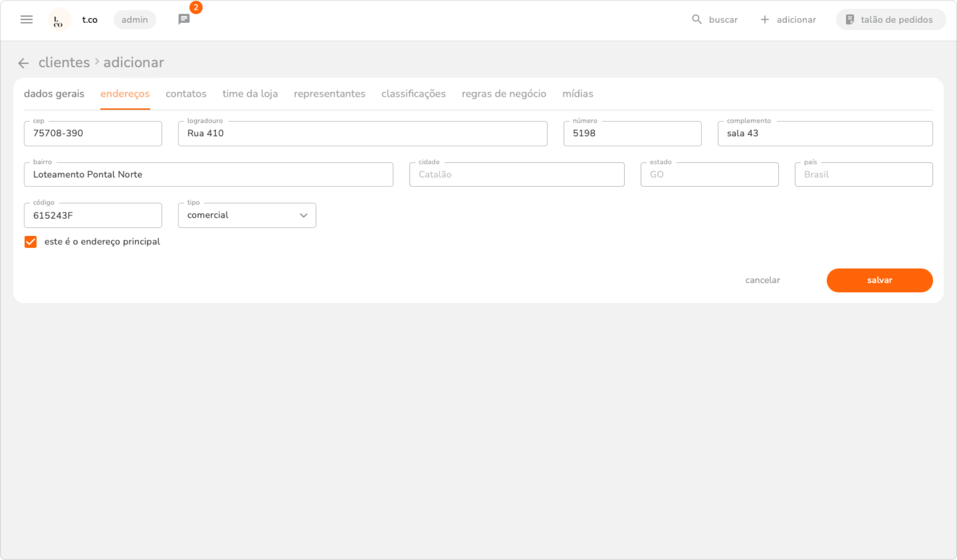Image resolution: width=957 pixels, height=560 pixels.
Task: Click the talão de pedidos document icon
Action: pyautogui.click(x=850, y=20)
